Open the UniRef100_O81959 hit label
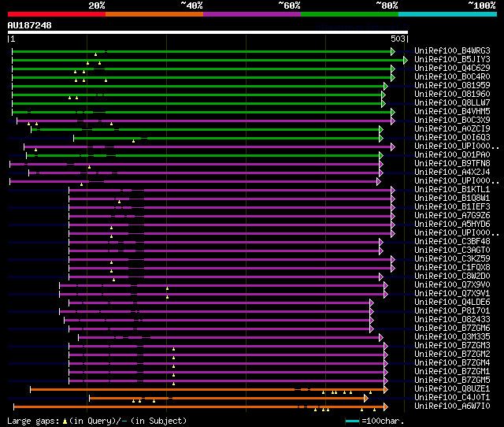 click(452, 85)
